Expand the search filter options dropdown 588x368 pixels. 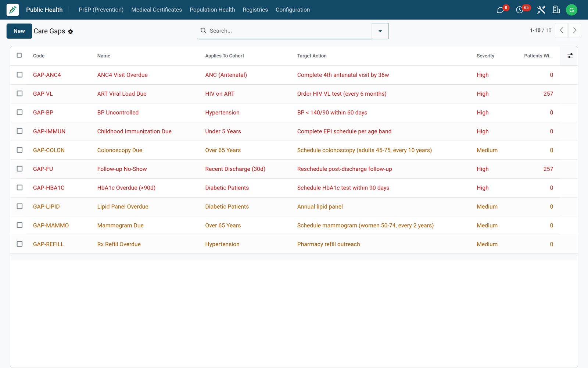click(x=380, y=31)
